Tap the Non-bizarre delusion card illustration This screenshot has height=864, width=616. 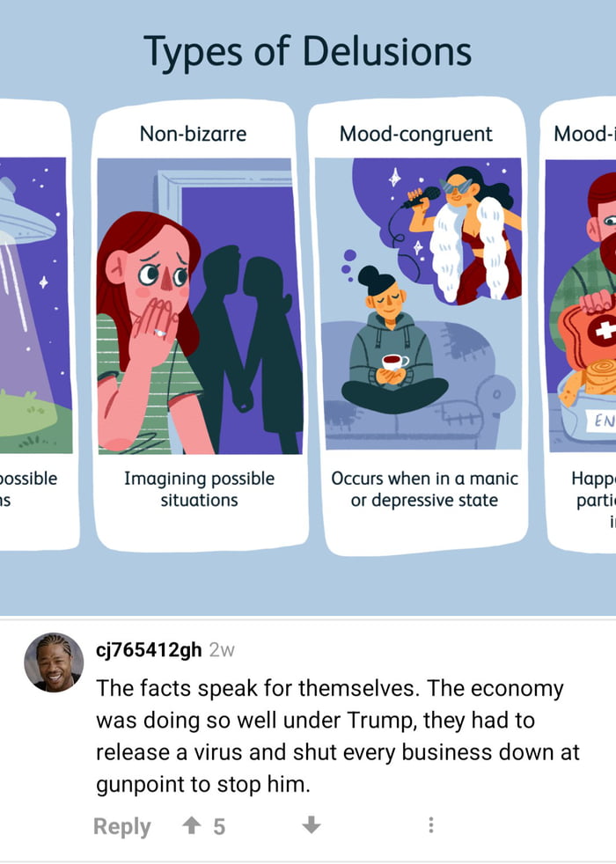click(200, 306)
